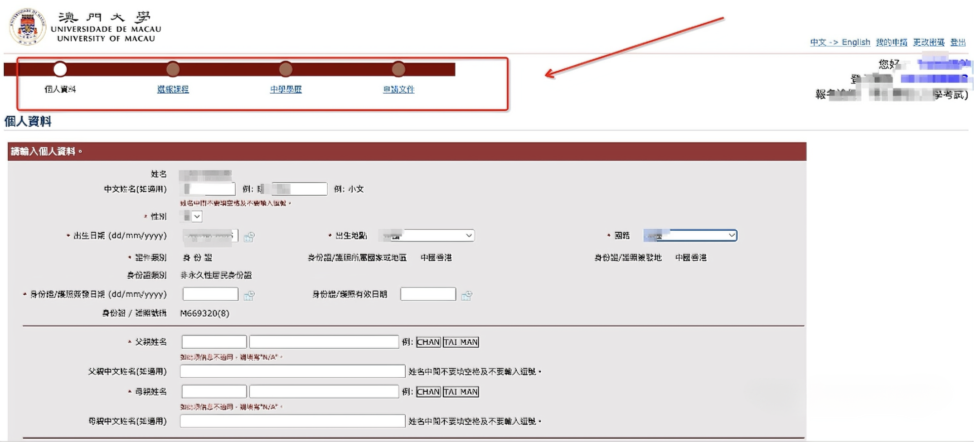This screenshot has height=443, width=980.
Task: Go to the second step link under progress bar
Action: [173, 89]
